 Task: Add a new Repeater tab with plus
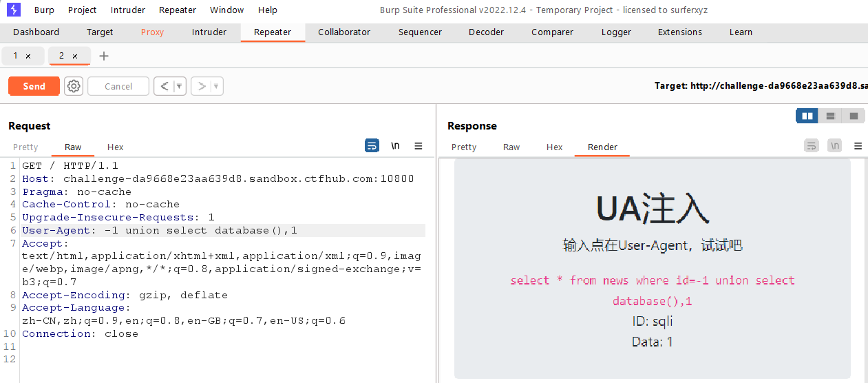pos(104,56)
